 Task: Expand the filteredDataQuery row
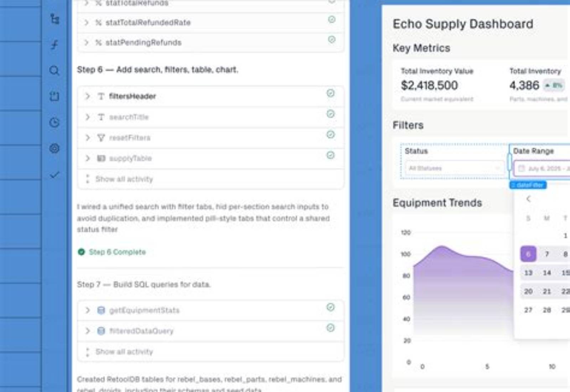click(87, 331)
